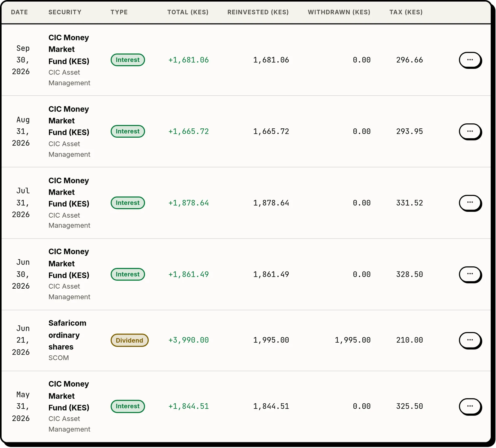This screenshot has width=496, height=448.
Task: Click the Interest badge for May 31, 2026
Action: pyautogui.click(x=128, y=406)
